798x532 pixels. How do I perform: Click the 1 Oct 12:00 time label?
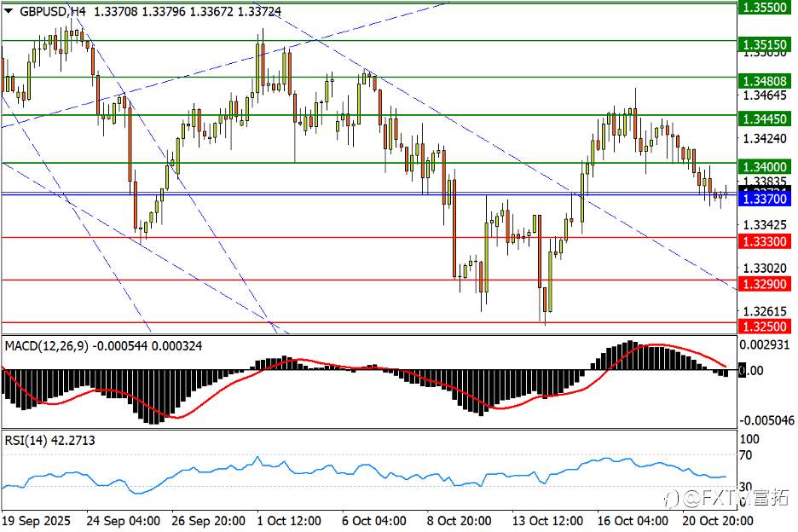pos(289,521)
